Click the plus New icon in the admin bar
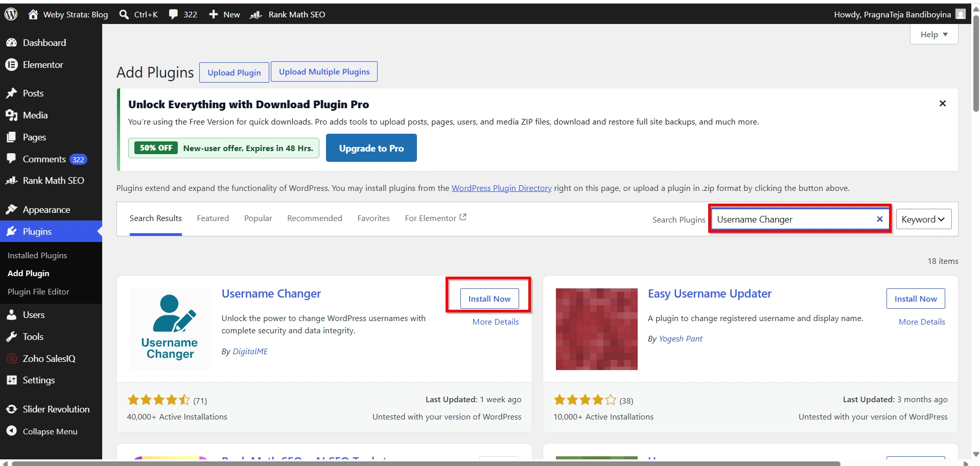 214,14
